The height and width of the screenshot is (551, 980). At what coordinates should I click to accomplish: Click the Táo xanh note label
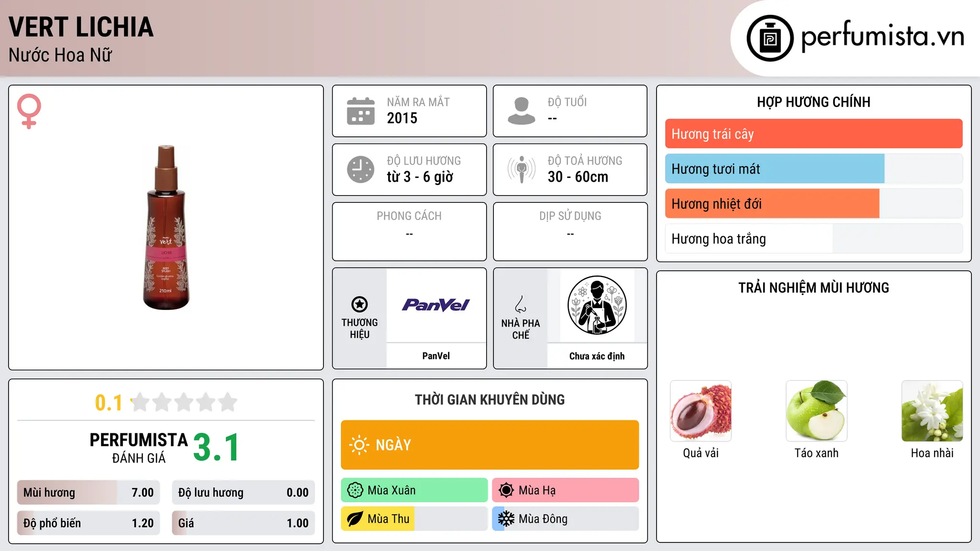816,453
